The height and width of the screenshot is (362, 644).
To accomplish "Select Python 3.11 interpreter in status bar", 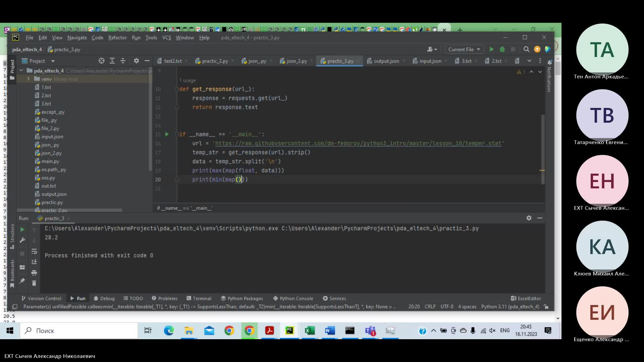I will [x=510, y=306].
